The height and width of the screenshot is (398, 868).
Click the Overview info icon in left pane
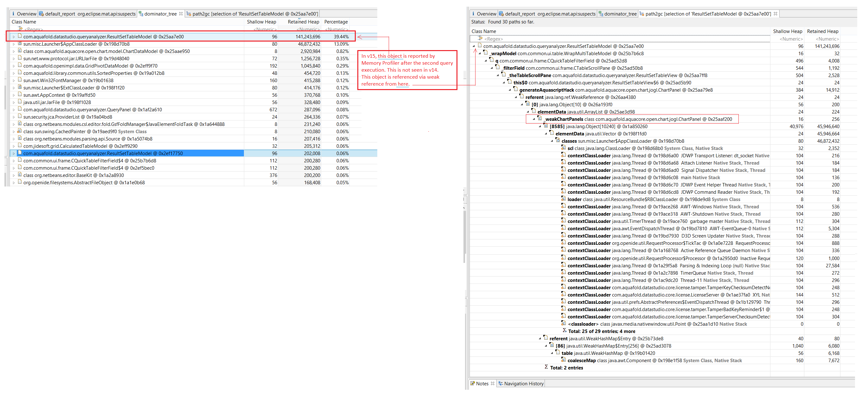coord(13,14)
